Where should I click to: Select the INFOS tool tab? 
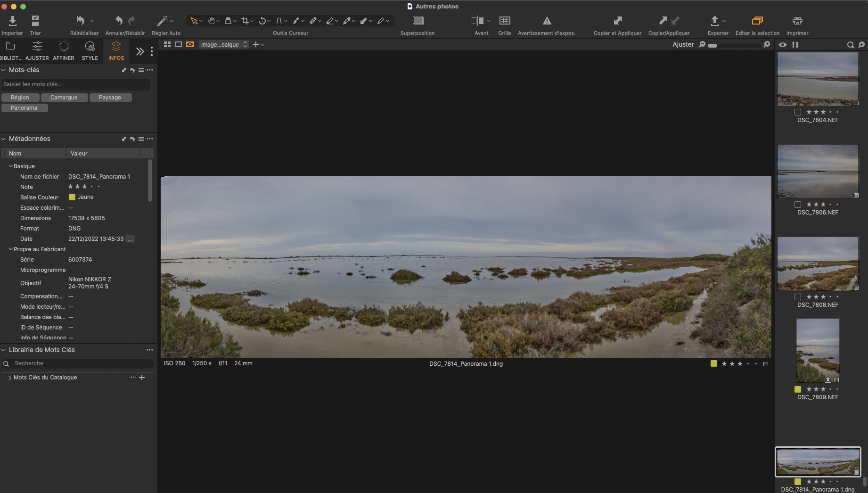pyautogui.click(x=116, y=51)
